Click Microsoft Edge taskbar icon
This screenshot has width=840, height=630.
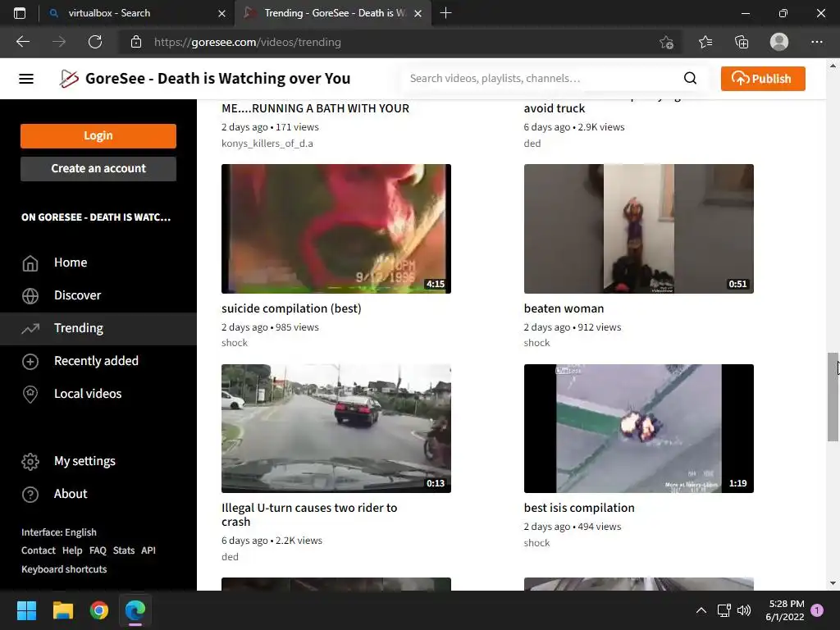135,610
